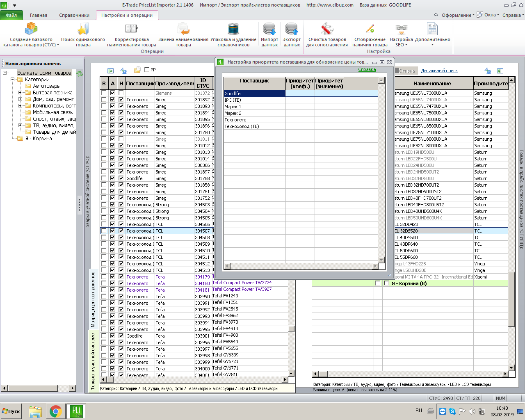The height and width of the screenshot is (420, 525).
Task: Open the base catalog creation tool
Action: tap(31, 35)
